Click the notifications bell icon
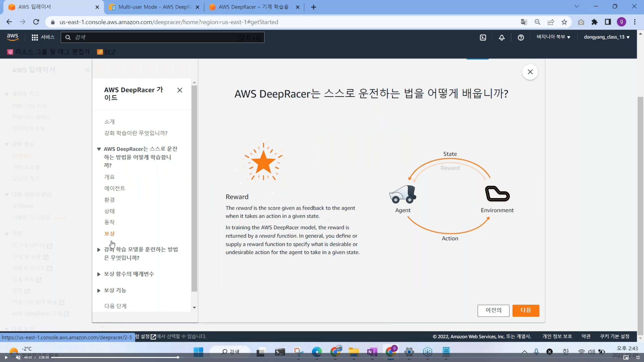Image resolution: width=644 pixels, height=362 pixels. (x=502, y=37)
